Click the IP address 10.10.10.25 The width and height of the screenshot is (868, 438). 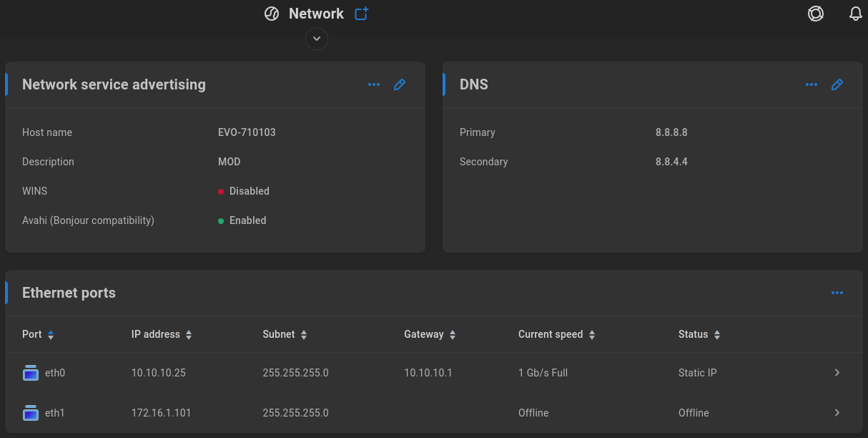pos(159,373)
